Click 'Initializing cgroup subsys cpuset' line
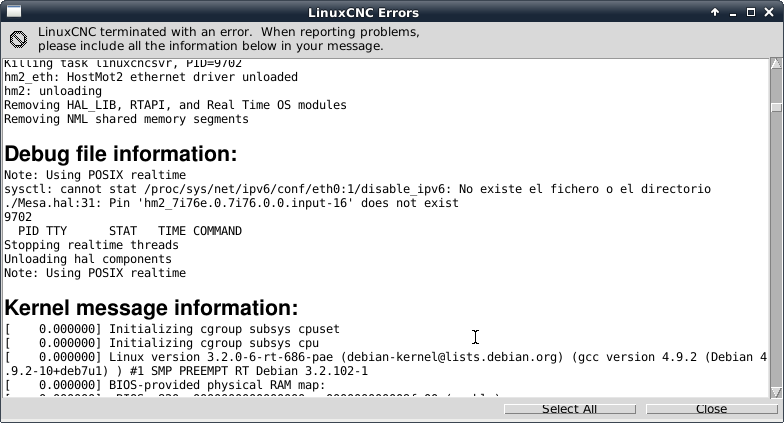 172,329
